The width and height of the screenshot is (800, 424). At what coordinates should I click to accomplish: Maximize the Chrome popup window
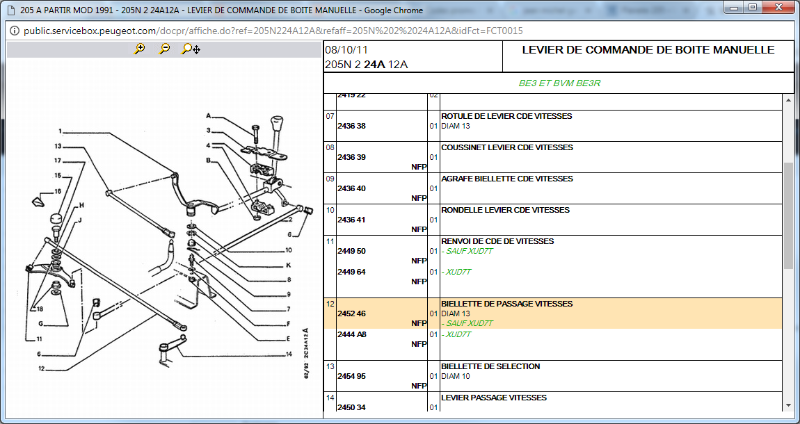(753, 7)
